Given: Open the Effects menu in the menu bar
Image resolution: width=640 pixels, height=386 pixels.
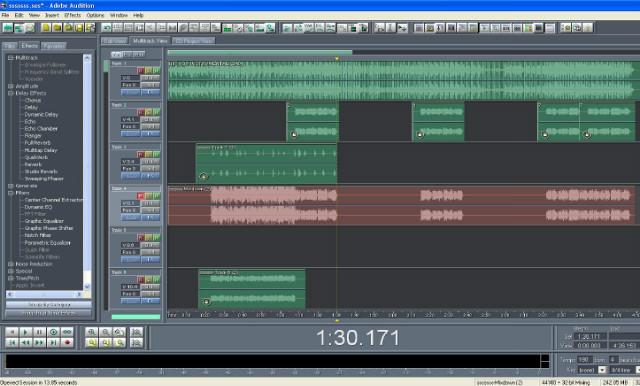Looking at the screenshot, I should click(73, 15).
